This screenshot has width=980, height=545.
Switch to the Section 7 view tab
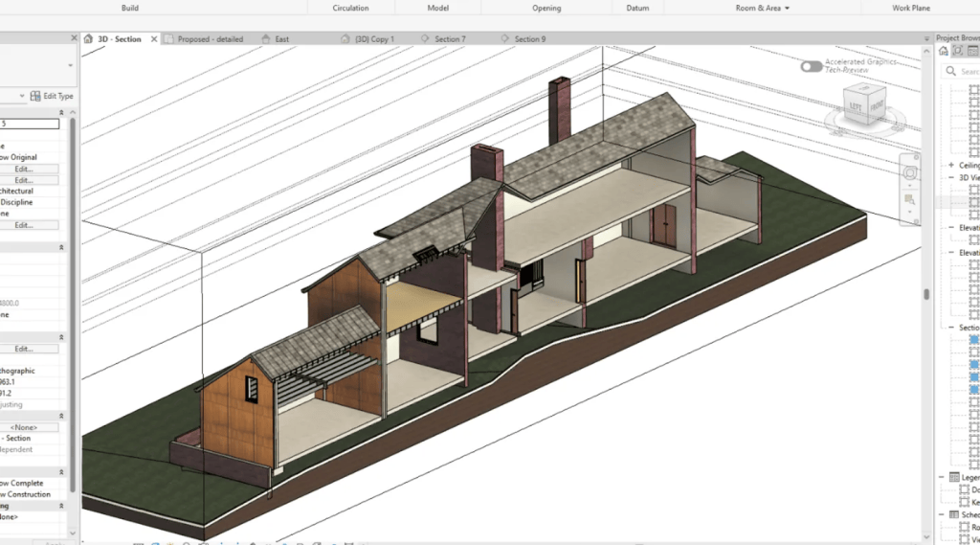click(443, 39)
